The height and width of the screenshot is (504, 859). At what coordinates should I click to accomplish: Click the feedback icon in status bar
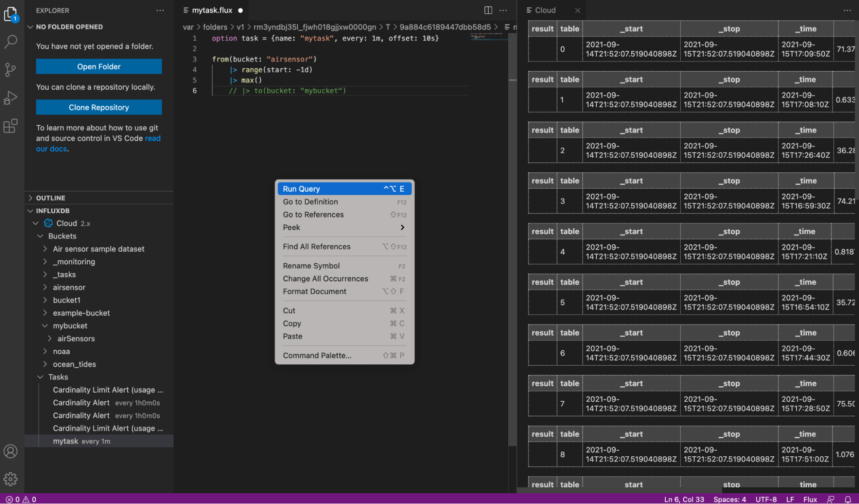(831, 499)
